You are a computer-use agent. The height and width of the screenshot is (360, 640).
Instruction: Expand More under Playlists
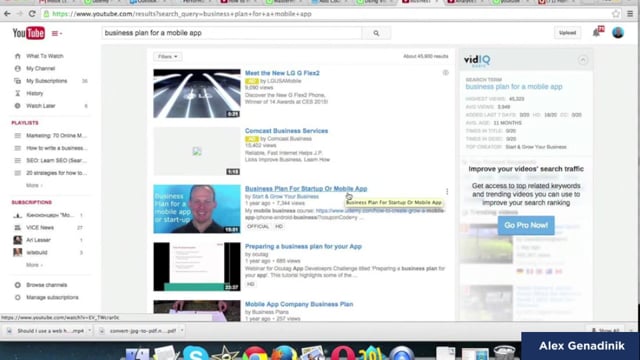34,185
